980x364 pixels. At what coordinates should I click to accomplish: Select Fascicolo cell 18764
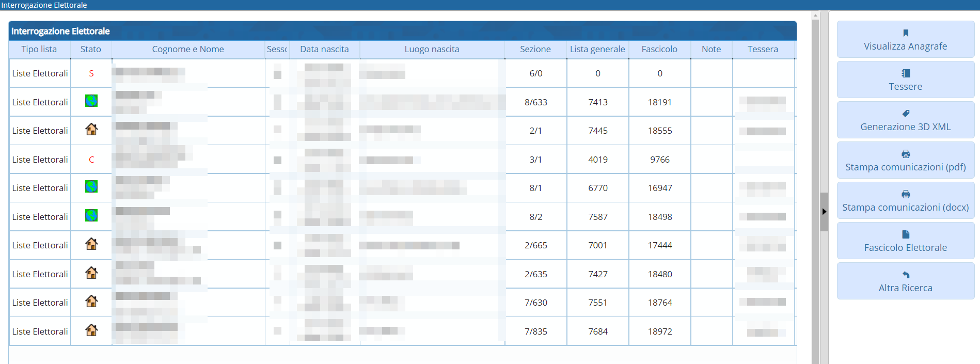coord(660,303)
